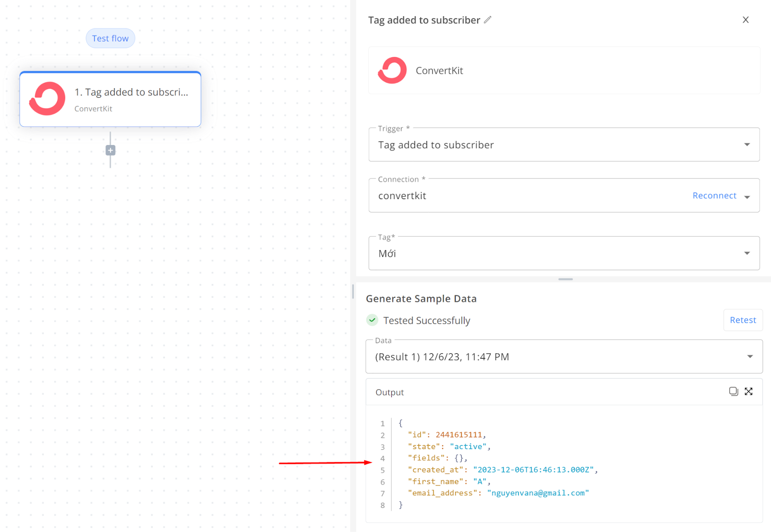Viewport: 771px width, 532px height.
Task: Click the ConvertKit app name in panel
Action: [x=439, y=70]
